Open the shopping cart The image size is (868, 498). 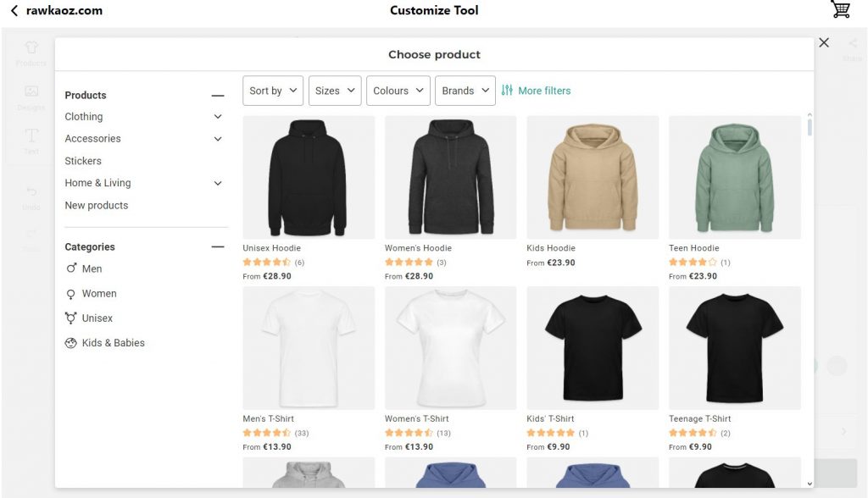pos(840,9)
